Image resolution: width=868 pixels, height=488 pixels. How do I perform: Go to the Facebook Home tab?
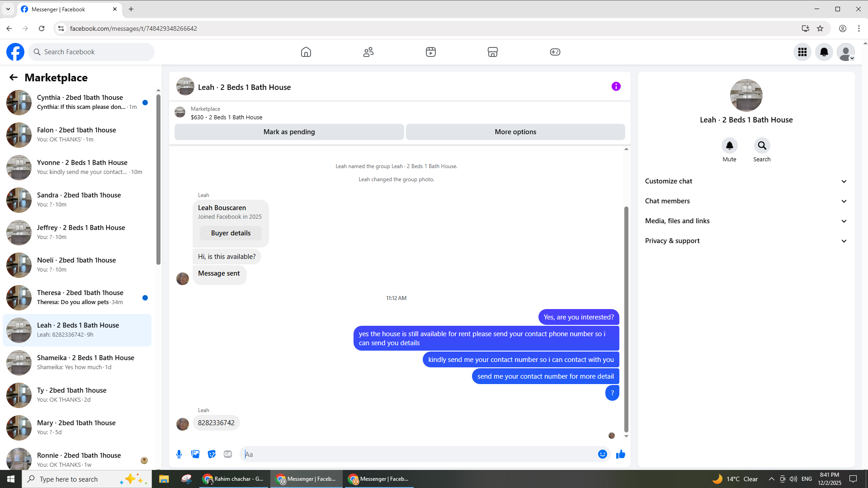(x=306, y=52)
